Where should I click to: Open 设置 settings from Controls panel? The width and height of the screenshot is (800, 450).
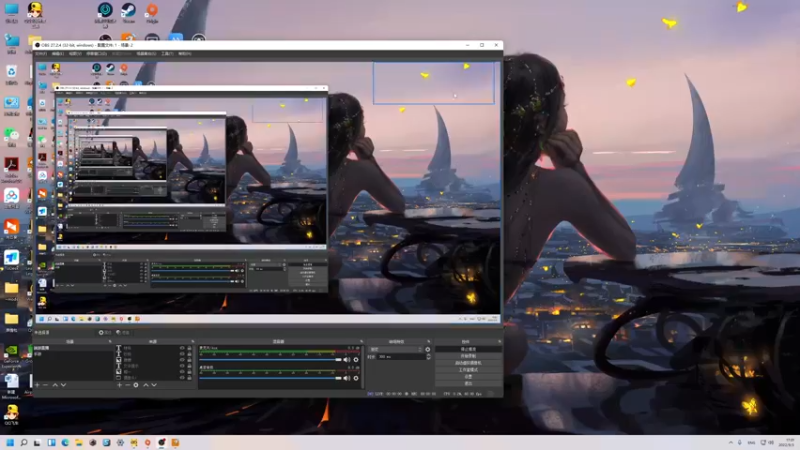coord(468,377)
